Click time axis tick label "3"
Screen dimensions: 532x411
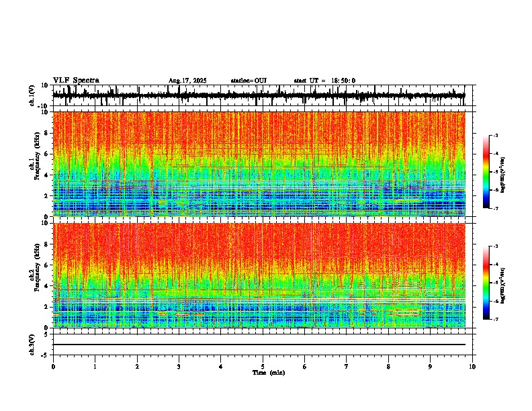pos(179,367)
